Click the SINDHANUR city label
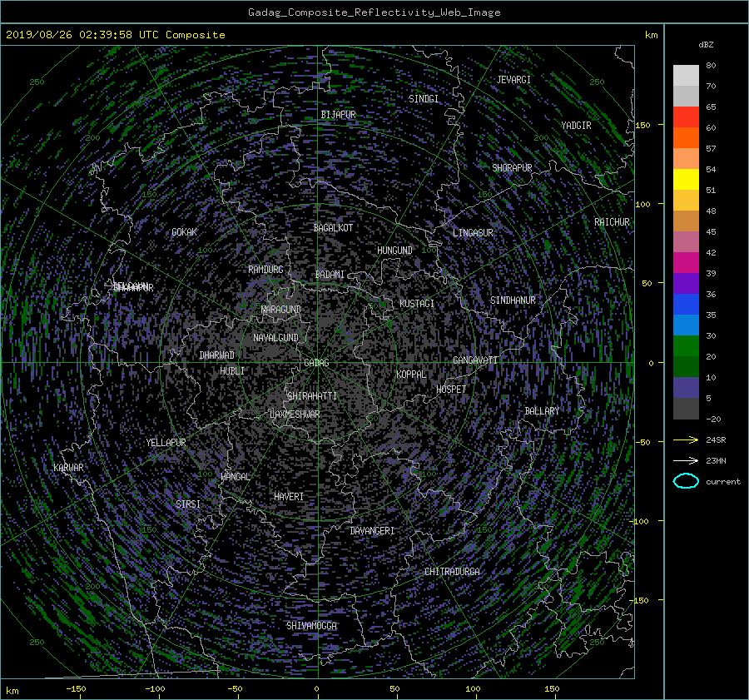 513,300
